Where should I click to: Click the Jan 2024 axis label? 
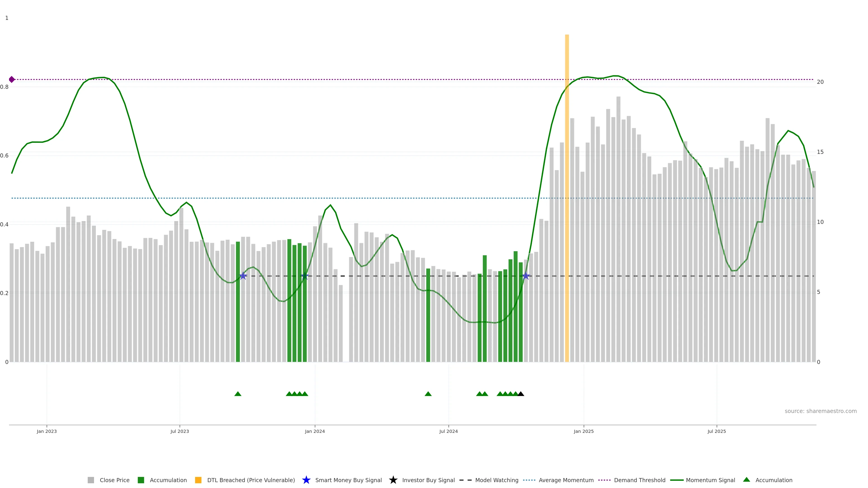315,431
